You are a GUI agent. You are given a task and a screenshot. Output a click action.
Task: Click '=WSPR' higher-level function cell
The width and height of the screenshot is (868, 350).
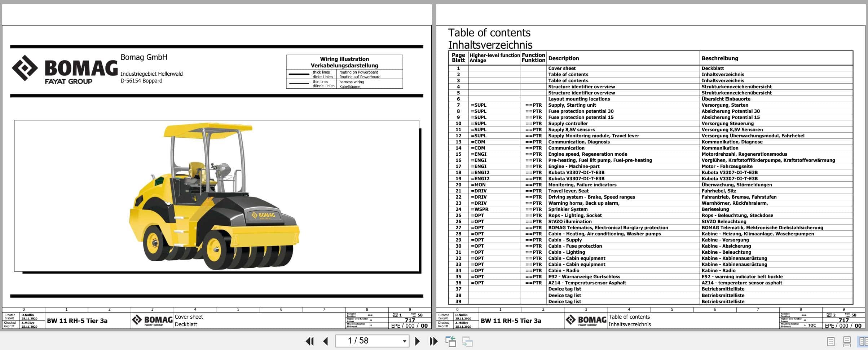coord(480,209)
